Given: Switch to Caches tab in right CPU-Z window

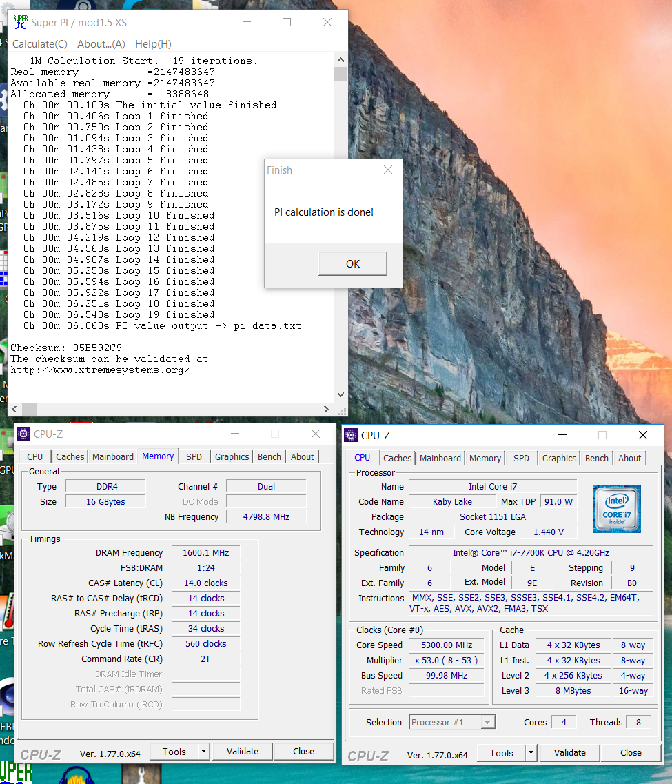Looking at the screenshot, I should click(x=397, y=458).
